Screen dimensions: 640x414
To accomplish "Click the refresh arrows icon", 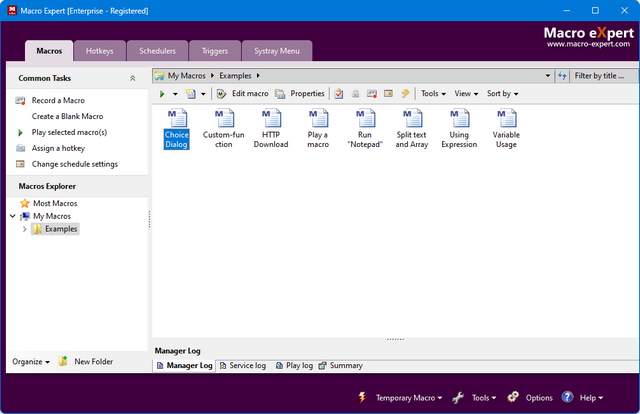I will pos(562,76).
